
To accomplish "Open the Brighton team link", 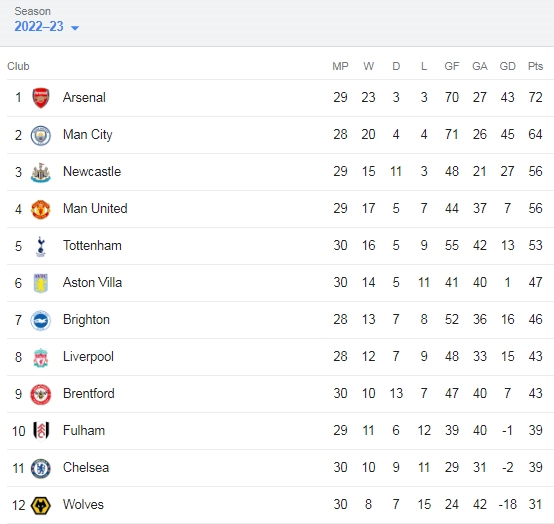I will click(x=86, y=319).
